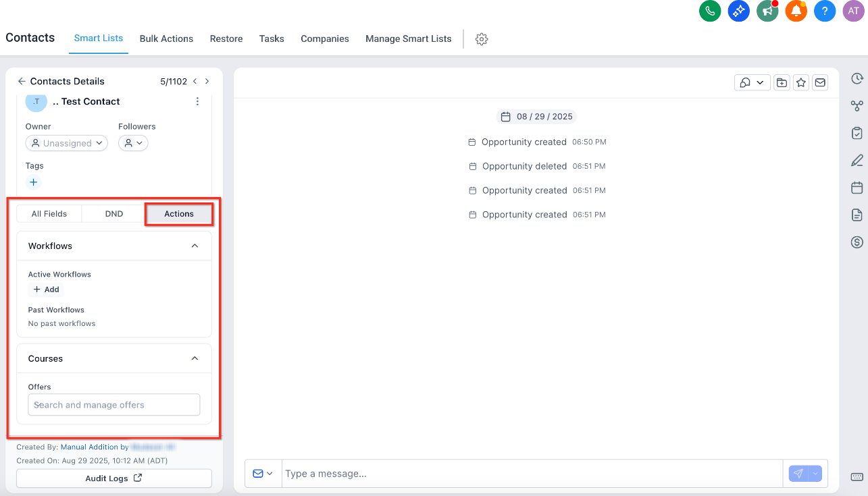Screen dimensions: 868x496
Task: Go back with Contacts Details arrow
Action: tap(22, 81)
